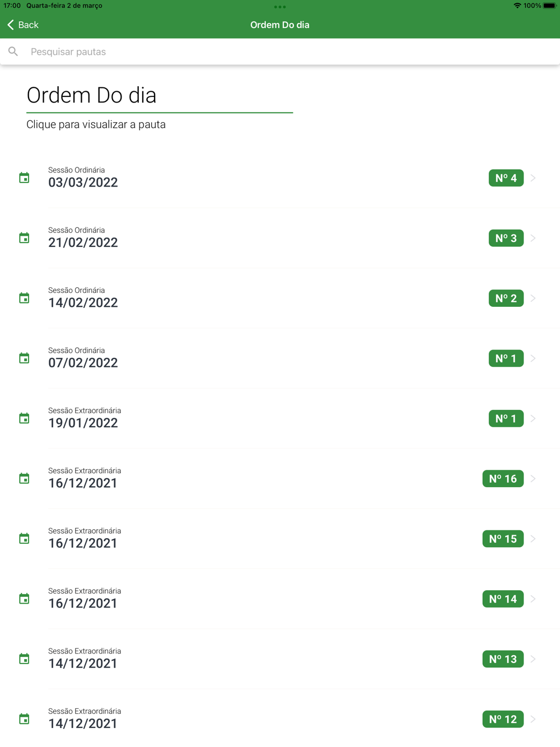
Task: Tap the three-dot multitasking indicator
Action: point(280,7)
